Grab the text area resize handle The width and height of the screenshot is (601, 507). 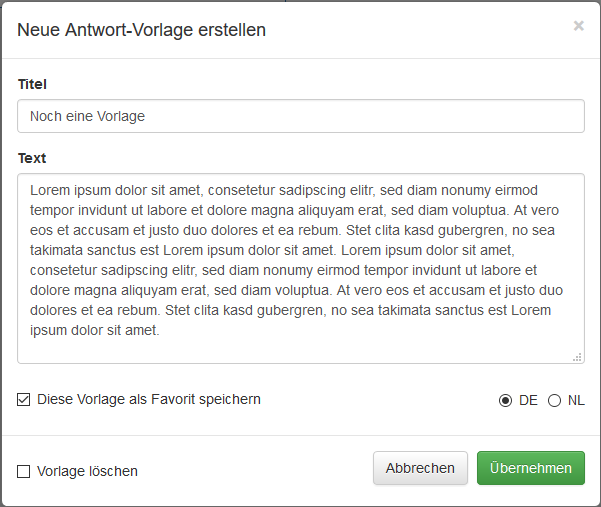[577, 356]
